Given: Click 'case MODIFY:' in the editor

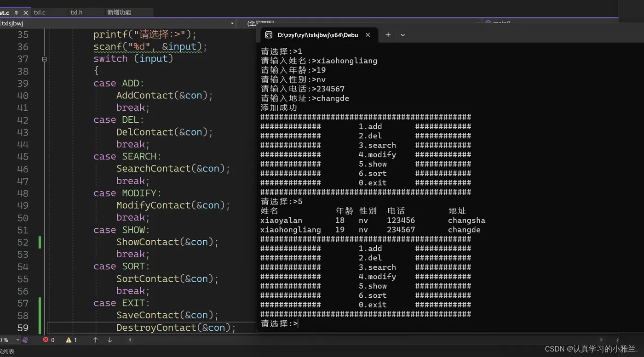Looking at the screenshot, I should 127,193.
